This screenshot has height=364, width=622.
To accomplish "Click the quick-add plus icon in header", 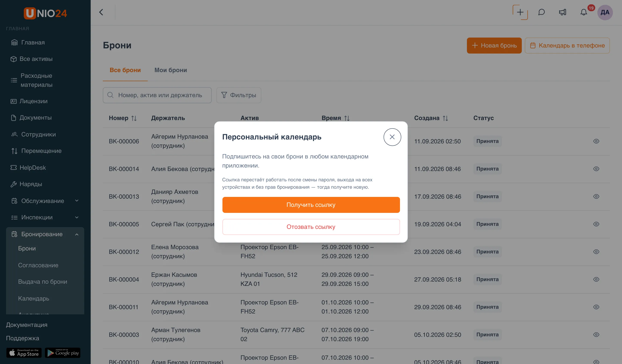I will tap(520, 12).
